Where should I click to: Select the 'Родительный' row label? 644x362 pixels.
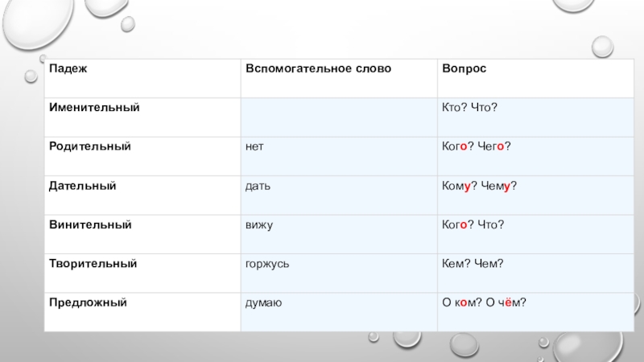pyautogui.click(x=90, y=146)
